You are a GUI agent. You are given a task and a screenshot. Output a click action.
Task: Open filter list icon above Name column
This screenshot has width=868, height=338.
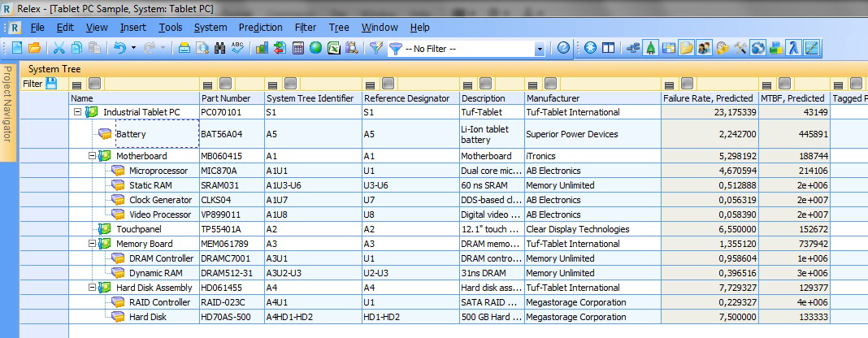pos(77,85)
